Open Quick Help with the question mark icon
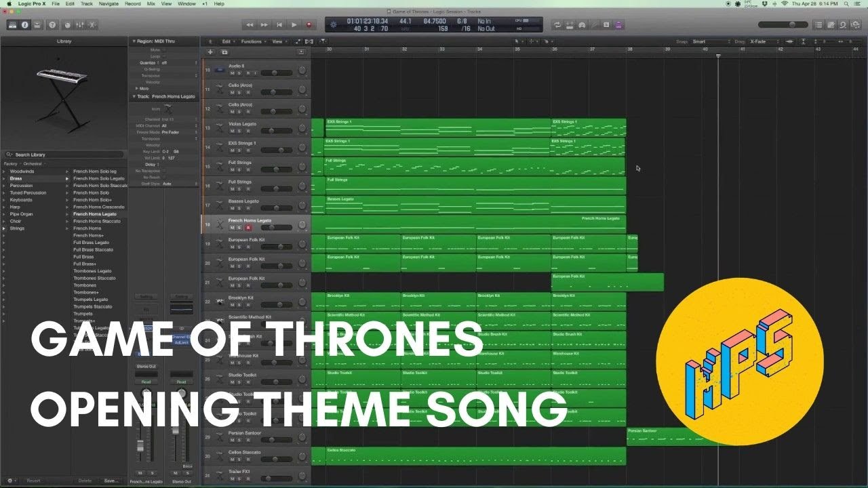The image size is (868, 488). click(53, 25)
